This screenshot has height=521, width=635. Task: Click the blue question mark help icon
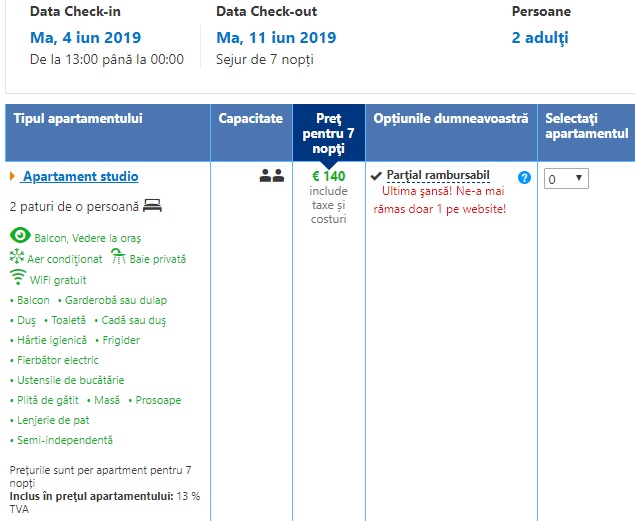point(524,177)
